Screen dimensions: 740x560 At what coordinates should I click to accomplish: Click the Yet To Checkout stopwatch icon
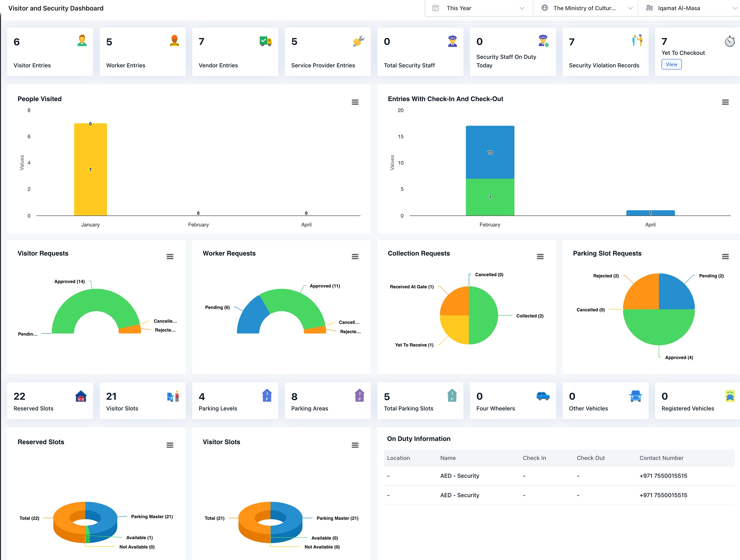coord(730,41)
